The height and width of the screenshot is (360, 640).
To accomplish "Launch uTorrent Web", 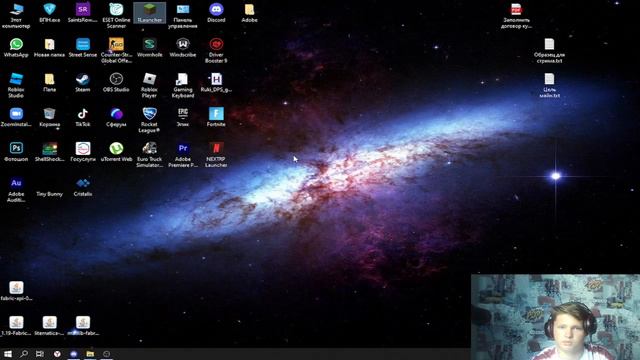I will point(116,151).
